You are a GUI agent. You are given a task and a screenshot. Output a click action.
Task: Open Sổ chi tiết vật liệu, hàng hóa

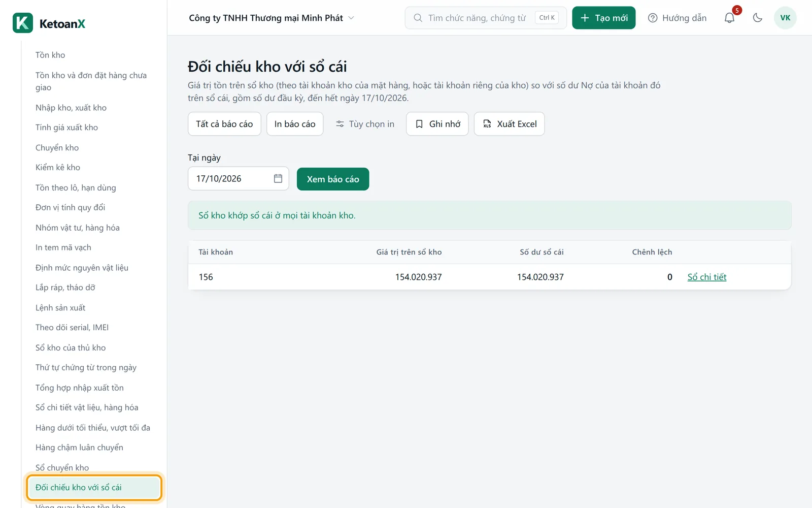(x=87, y=408)
